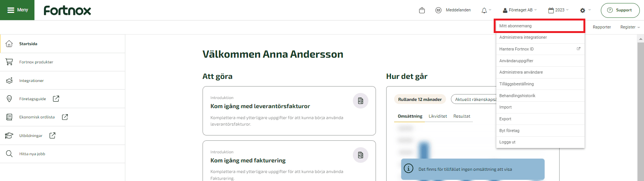
Task: Open Utbildningar link
Action: click(x=31, y=135)
